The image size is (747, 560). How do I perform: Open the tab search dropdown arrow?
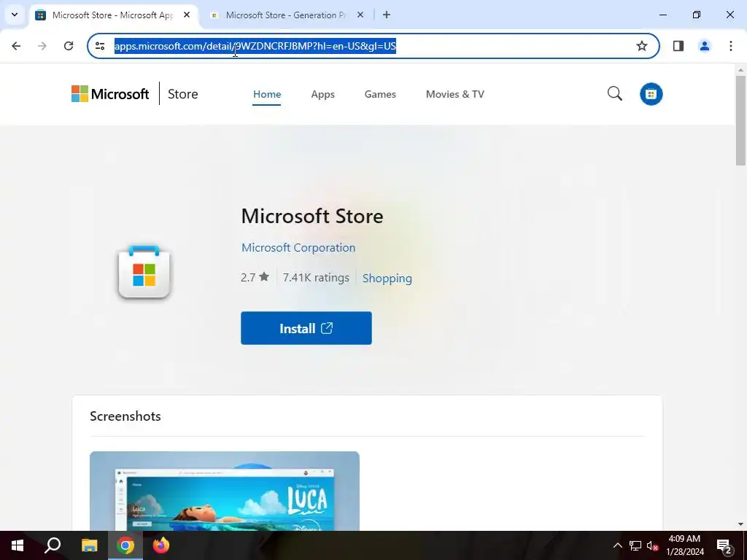pyautogui.click(x=15, y=15)
